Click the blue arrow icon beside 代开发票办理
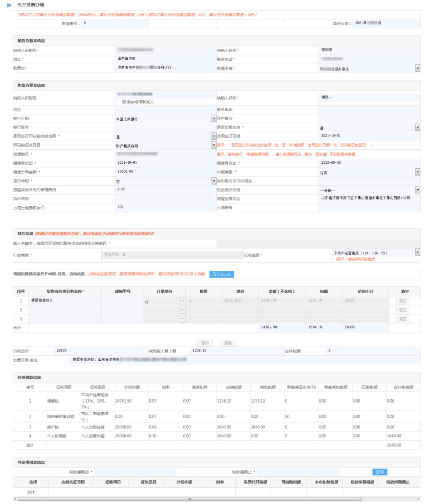 pos(9,5)
